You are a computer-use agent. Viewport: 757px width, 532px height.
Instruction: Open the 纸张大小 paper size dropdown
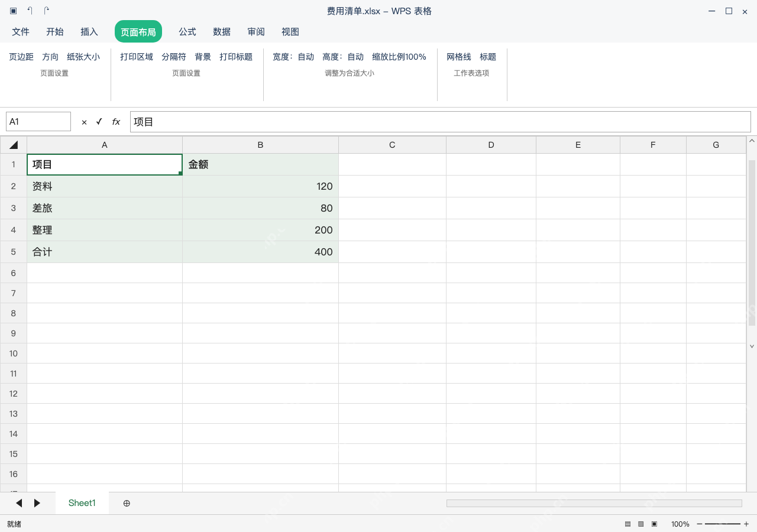83,57
